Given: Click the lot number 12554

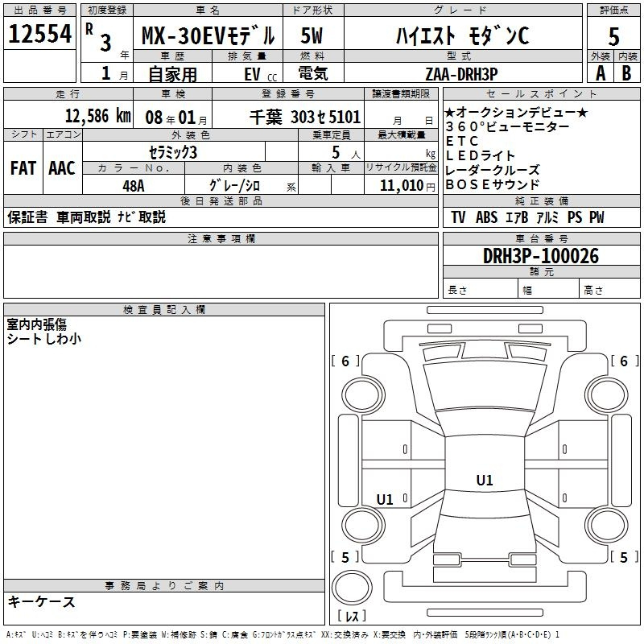Looking at the screenshot, I should (39, 34).
